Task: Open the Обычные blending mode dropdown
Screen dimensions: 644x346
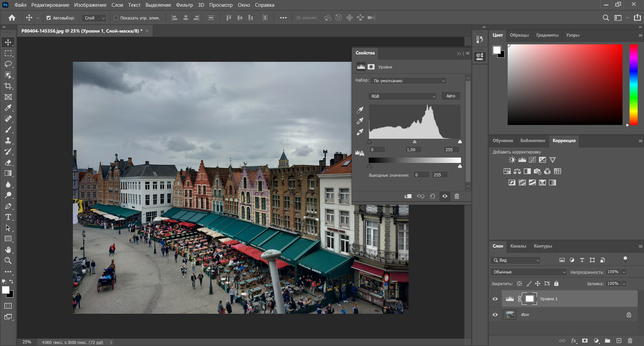Action: 529,272
